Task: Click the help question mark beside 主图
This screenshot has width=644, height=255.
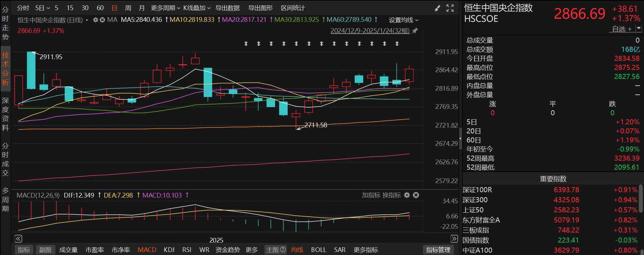Action: pos(283,250)
